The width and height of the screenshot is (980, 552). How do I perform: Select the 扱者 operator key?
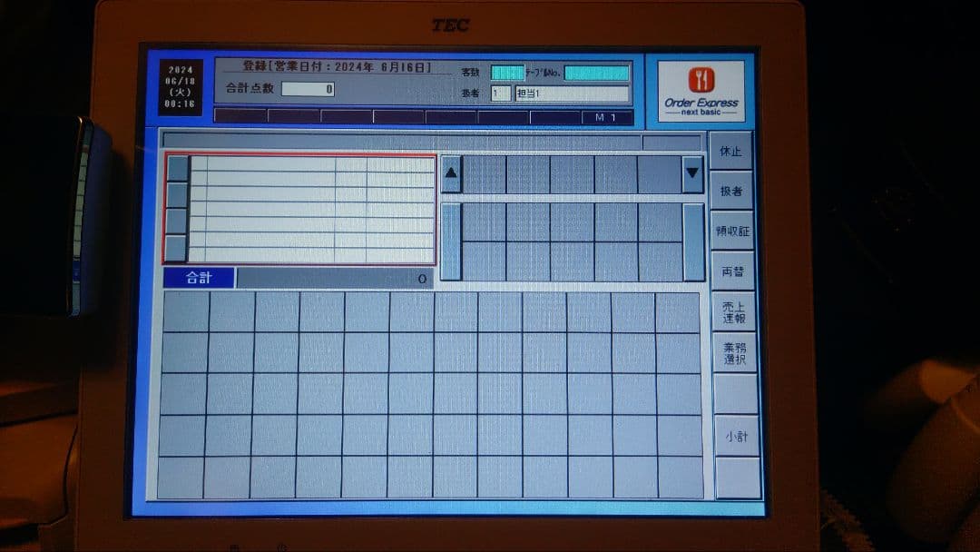(732, 192)
